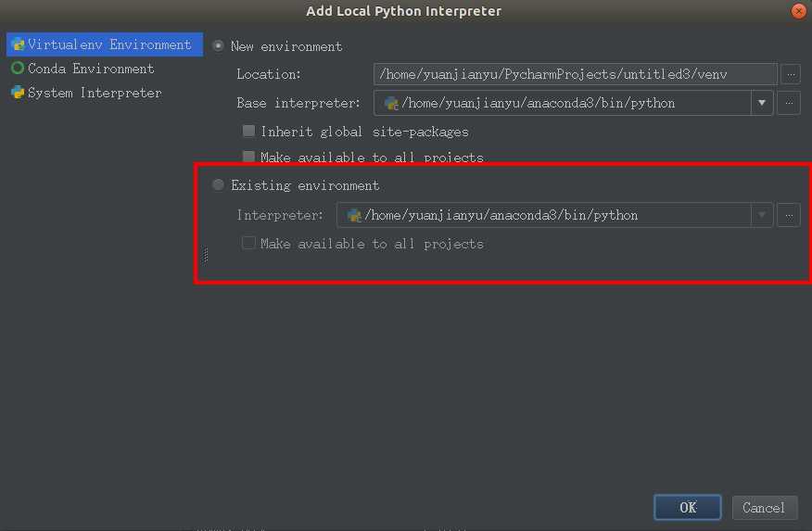Expand the Existing environment Interpreter dropdown arrow
This screenshot has height=531, width=812.
(x=762, y=215)
